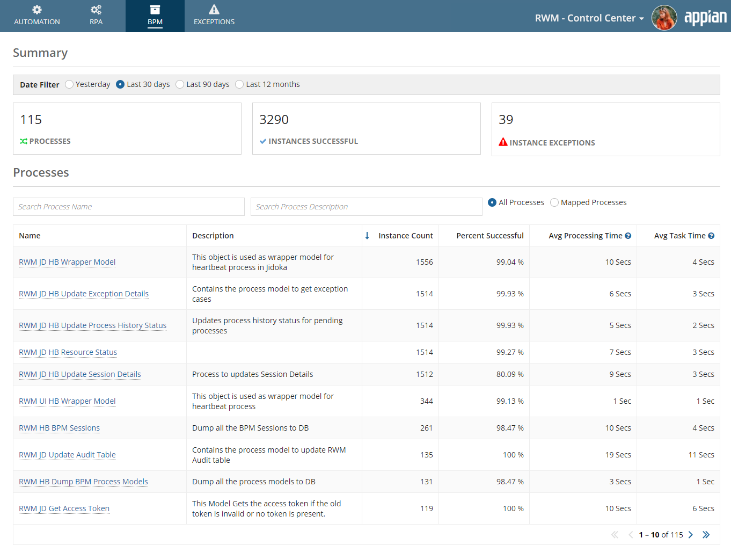Open RWM JD Get Access Token link
Screen dimensions: 731x560
tap(64, 508)
